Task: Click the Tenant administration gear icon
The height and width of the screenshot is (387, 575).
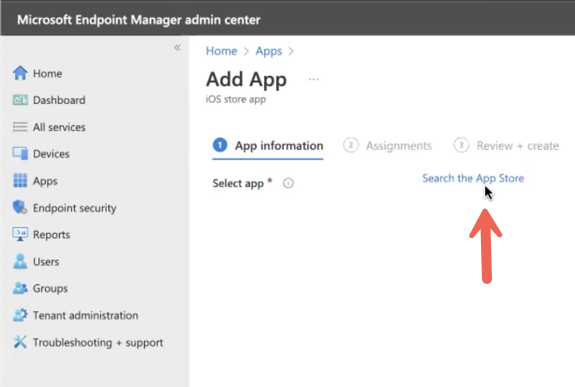Action: click(x=20, y=315)
